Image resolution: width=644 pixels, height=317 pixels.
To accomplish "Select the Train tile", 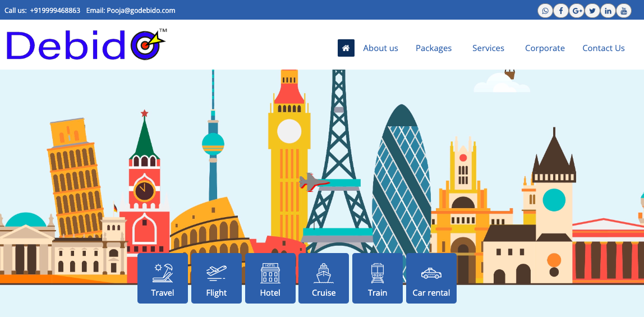I will (378, 278).
